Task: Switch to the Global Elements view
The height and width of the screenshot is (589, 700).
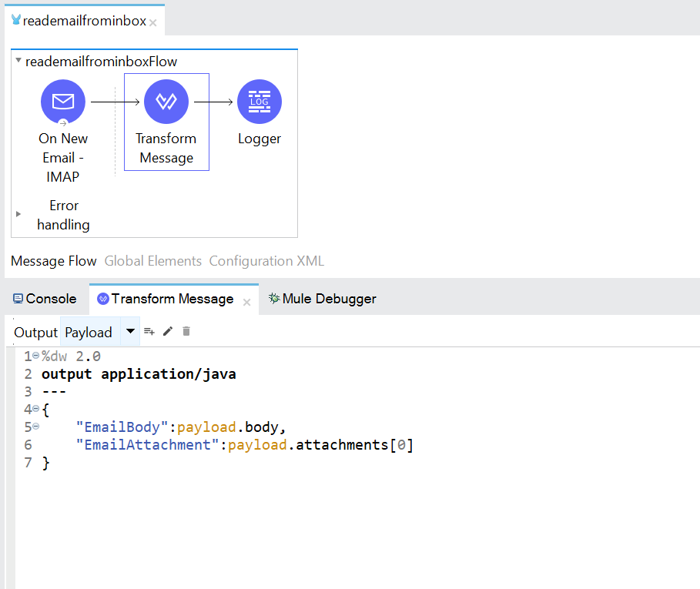Action: coord(153,261)
